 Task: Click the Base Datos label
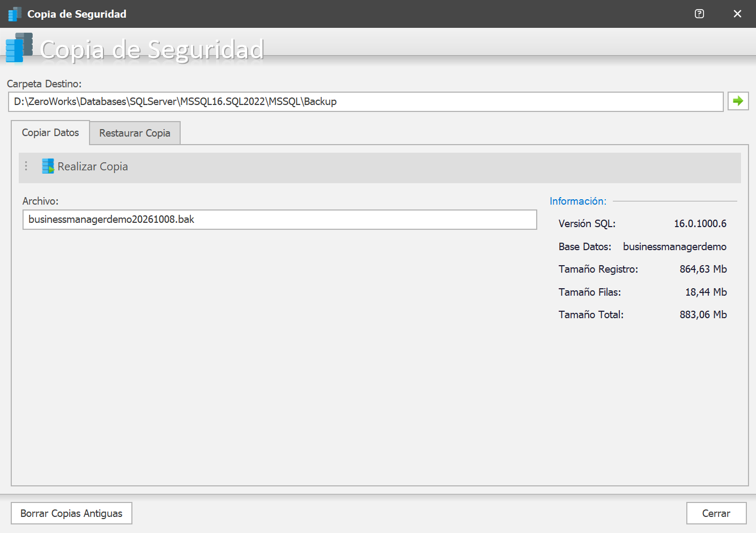point(585,247)
